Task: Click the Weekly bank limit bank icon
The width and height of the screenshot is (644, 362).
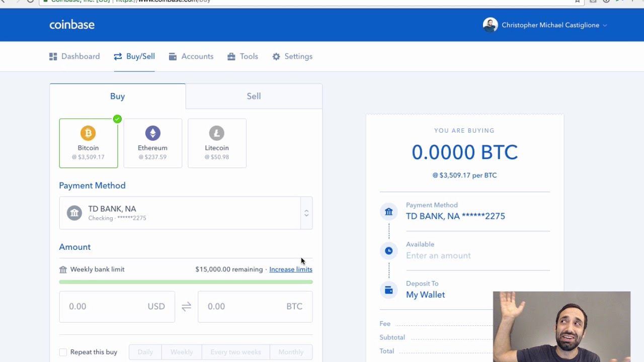Action: pyautogui.click(x=63, y=269)
